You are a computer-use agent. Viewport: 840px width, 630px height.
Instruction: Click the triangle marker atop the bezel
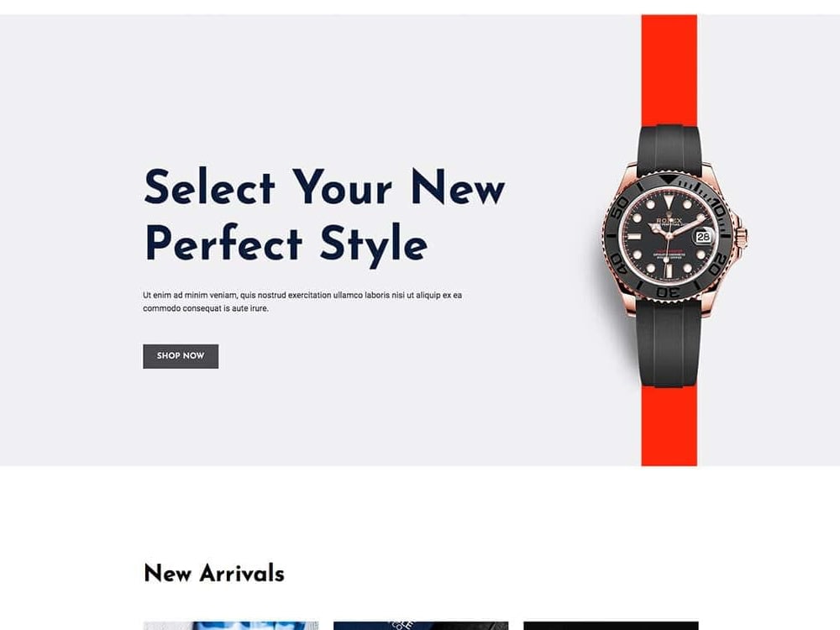[668, 180]
